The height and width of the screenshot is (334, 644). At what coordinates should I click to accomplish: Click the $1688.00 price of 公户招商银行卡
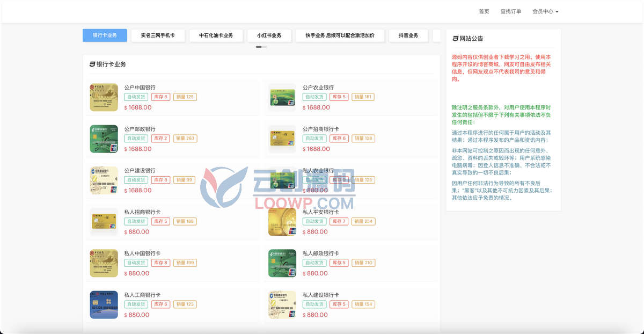pyautogui.click(x=317, y=149)
